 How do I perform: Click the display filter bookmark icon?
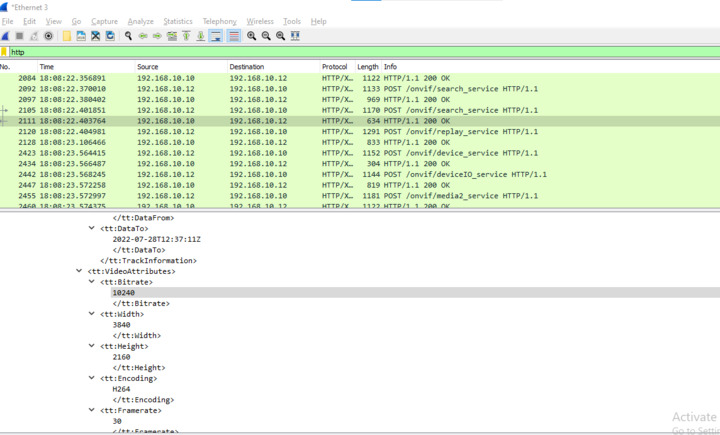5,52
